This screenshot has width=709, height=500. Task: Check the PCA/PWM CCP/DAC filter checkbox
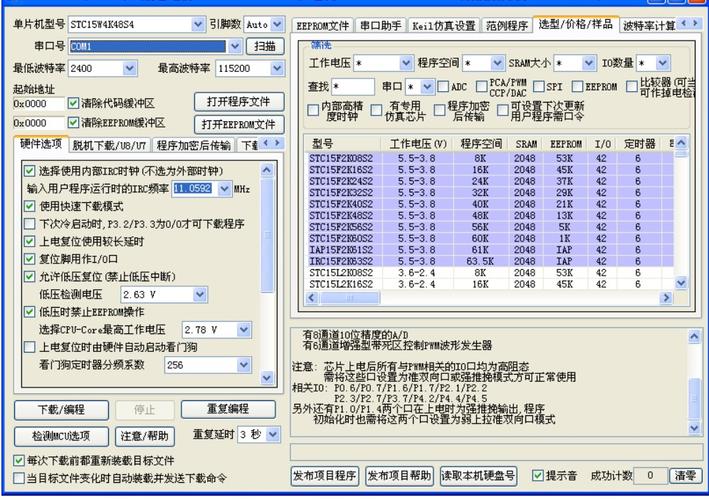482,86
